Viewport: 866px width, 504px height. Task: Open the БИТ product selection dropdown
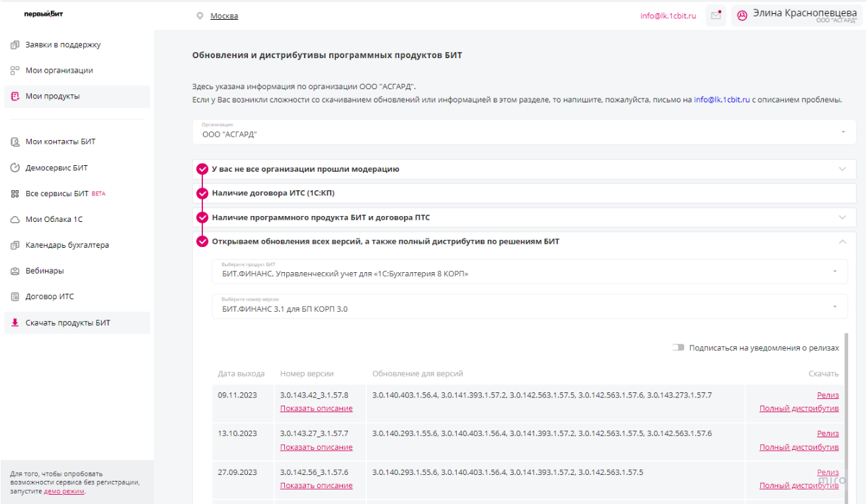click(x=529, y=271)
